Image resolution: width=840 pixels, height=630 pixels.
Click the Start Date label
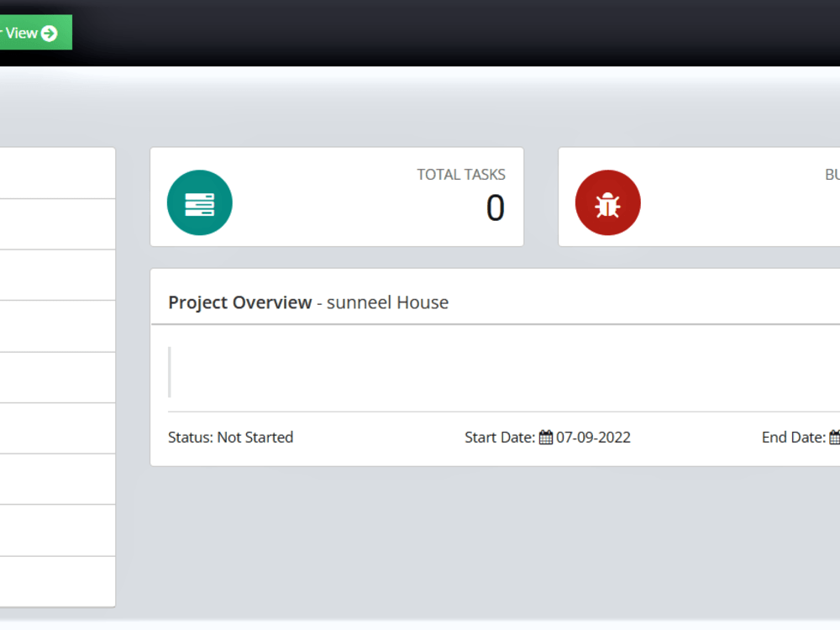(x=500, y=437)
